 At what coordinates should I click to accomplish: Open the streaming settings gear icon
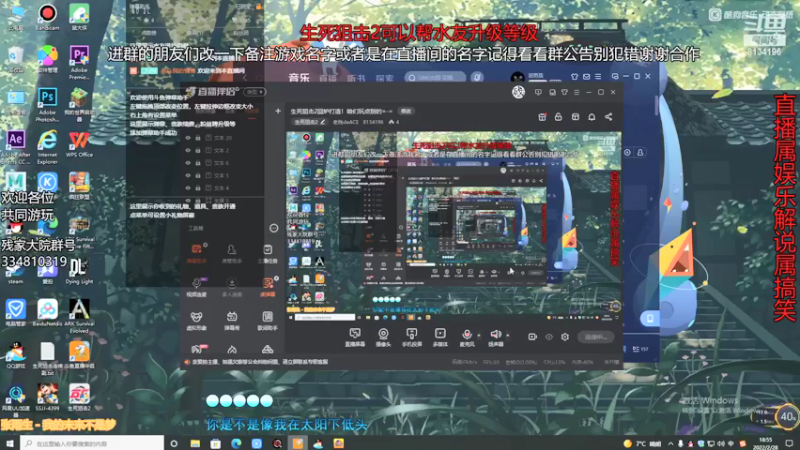point(565,337)
